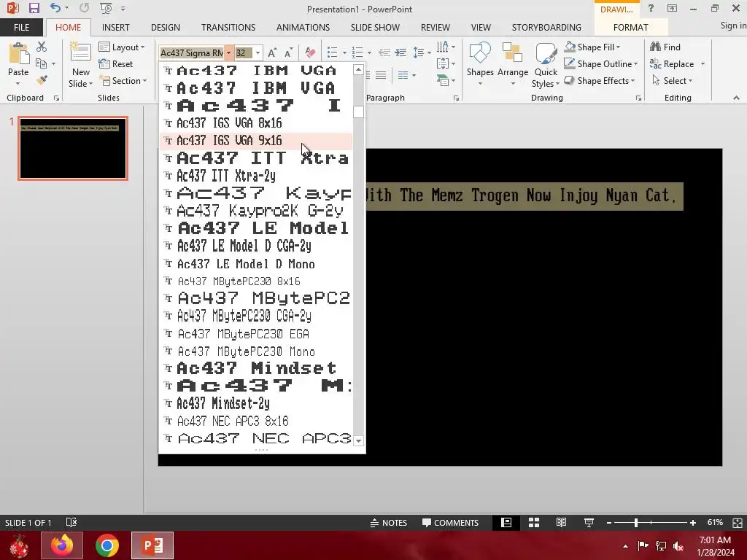Open the Shapes gallery
Screen dimensions: 747x560
click(x=480, y=63)
